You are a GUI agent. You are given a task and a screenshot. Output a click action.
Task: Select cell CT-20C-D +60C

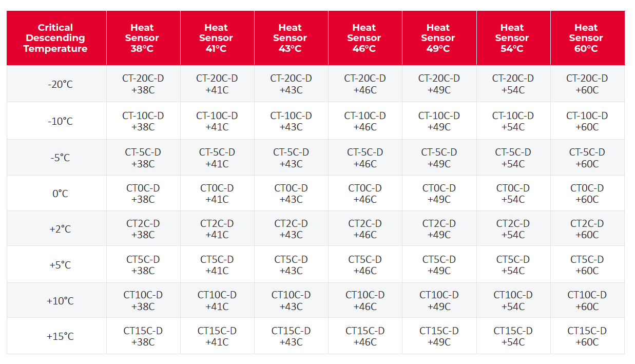pyautogui.click(x=587, y=84)
